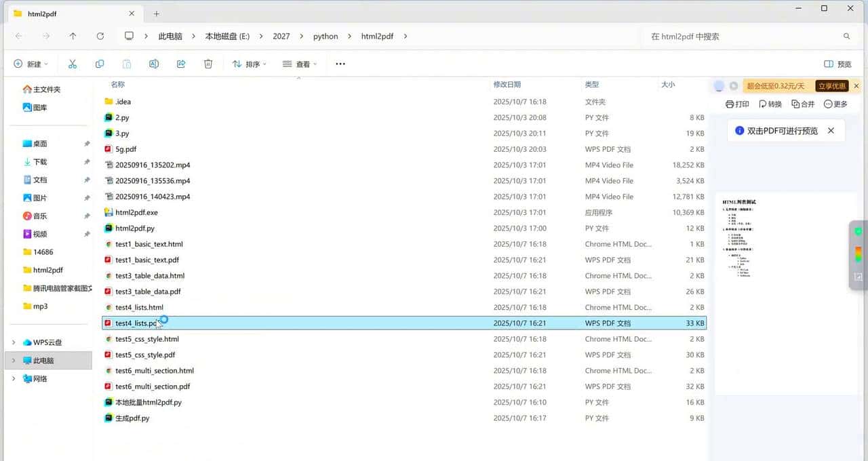Select the Rename icon in the toolbar
This screenshot has height=461, width=868.
tap(154, 63)
